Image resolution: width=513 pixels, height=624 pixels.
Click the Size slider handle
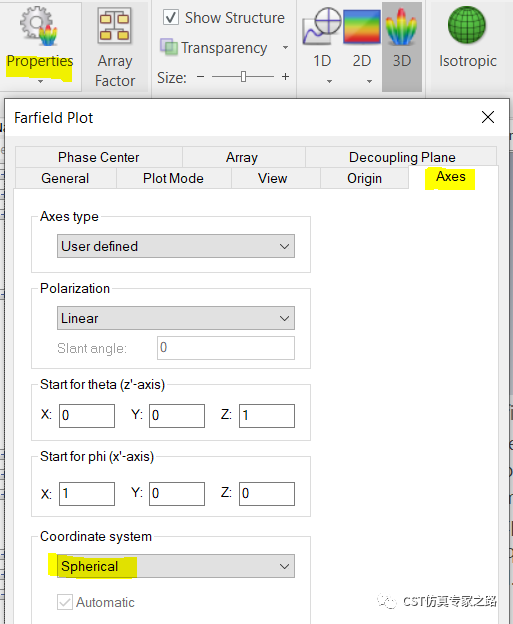tap(243, 76)
